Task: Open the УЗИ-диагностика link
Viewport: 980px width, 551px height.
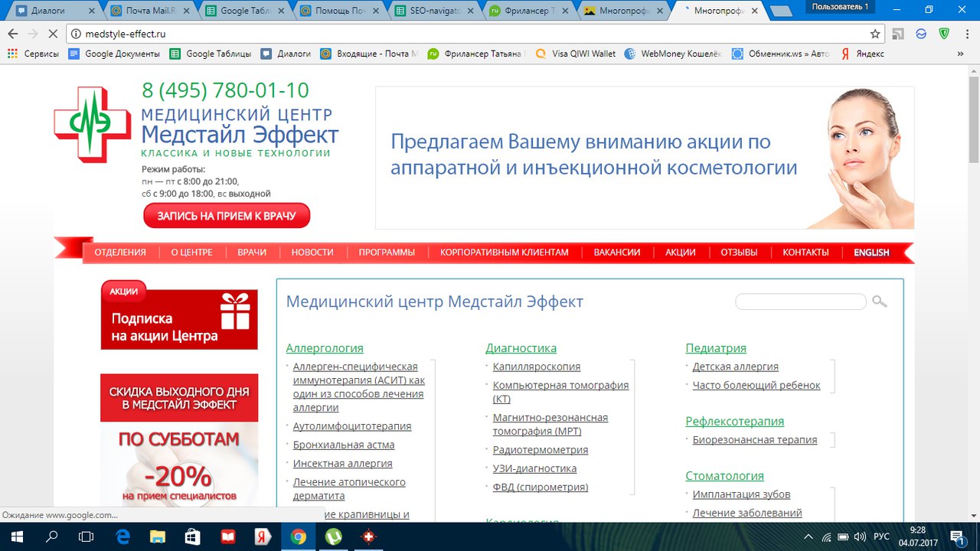Action: 535,468
